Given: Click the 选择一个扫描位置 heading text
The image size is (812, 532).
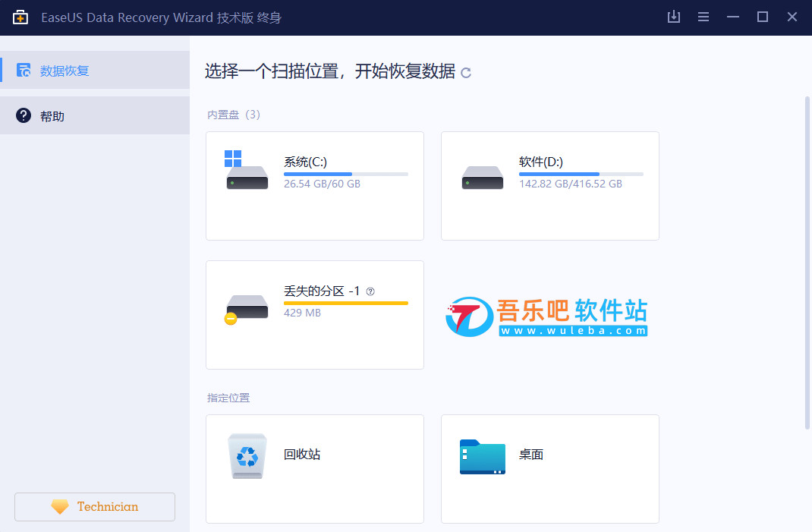Looking at the screenshot, I should coord(330,71).
